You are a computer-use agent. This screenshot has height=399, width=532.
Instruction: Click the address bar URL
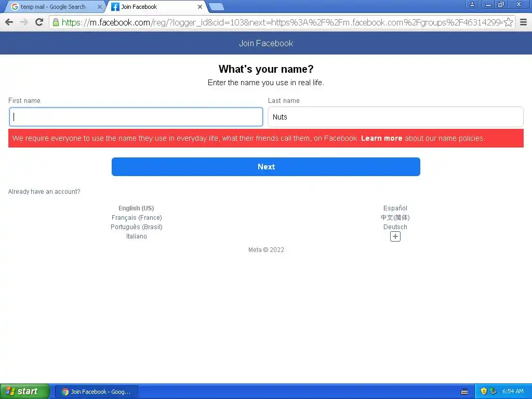point(282,22)
